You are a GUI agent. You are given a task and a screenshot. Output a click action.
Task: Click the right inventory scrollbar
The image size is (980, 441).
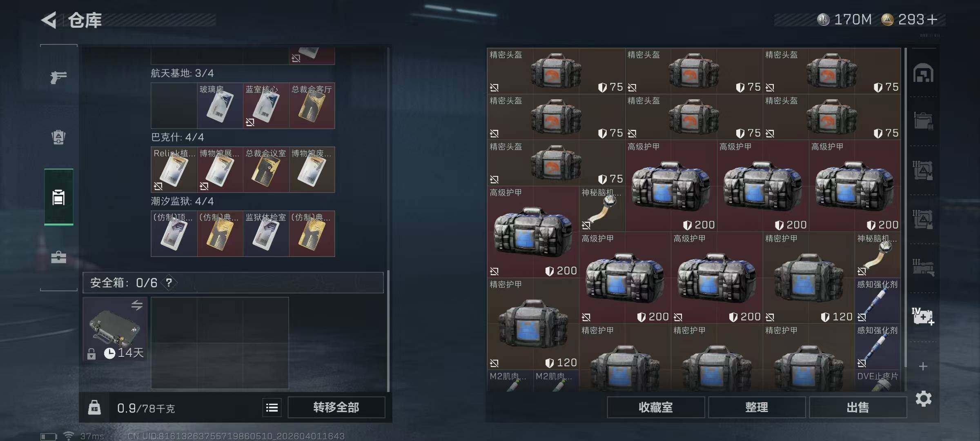[905, 207]
